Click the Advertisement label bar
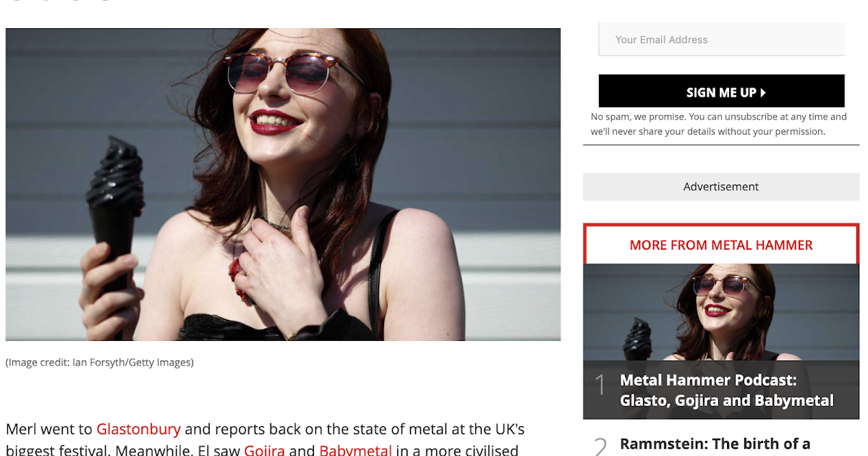Image resolution: width=868 pixels, height=456 pixels. (721, 187)
